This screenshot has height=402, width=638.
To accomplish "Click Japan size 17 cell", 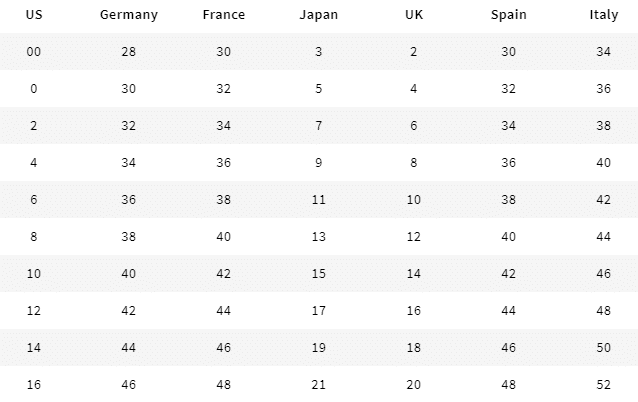I will click(x=319, y=310).
